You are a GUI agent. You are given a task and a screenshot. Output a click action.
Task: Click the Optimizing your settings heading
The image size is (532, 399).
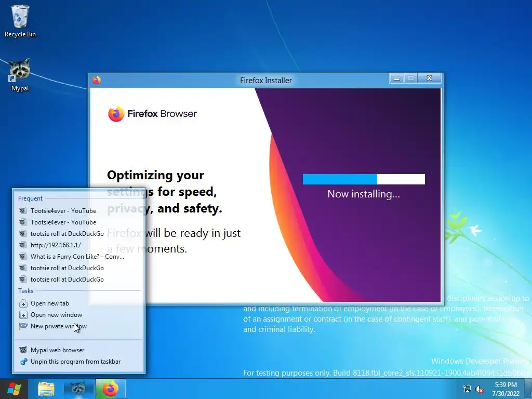tap(165, 192)
